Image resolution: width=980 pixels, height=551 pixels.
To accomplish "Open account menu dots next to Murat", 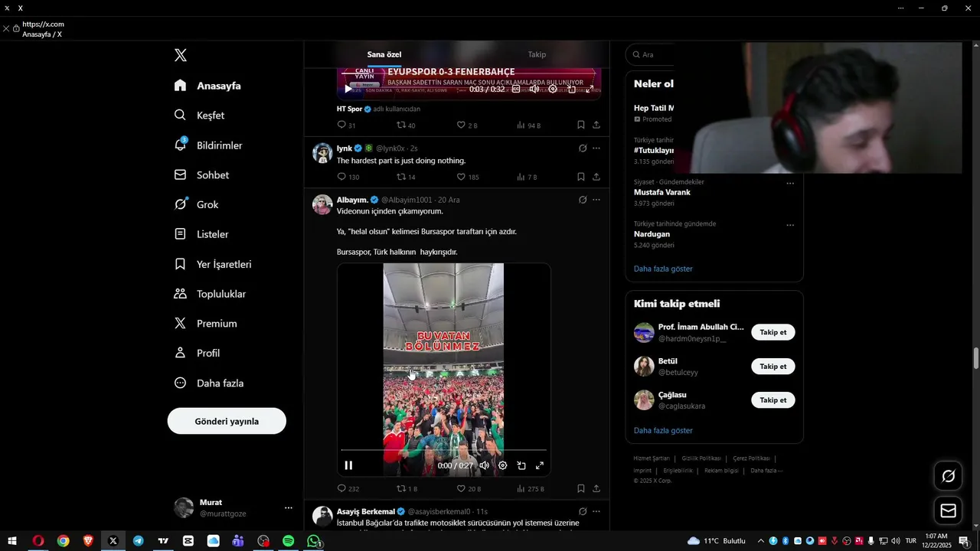I will pyautogui.click(x=289, y=508).
